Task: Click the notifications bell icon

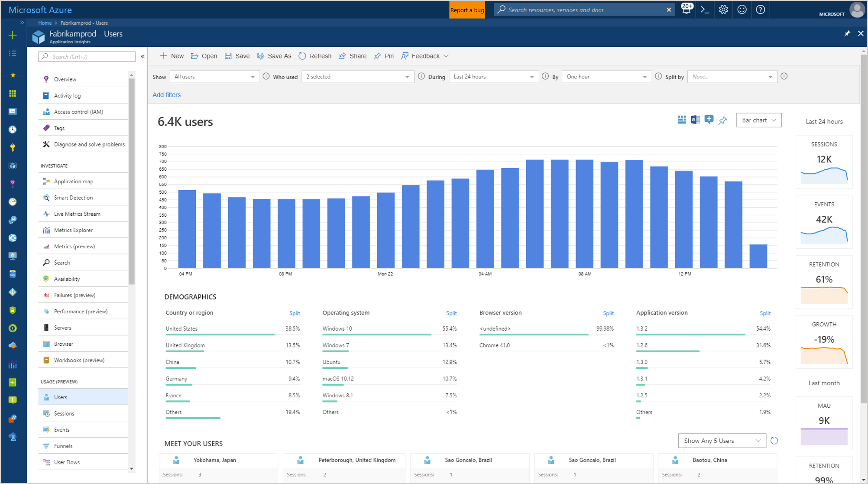Action: coord(686,10)
